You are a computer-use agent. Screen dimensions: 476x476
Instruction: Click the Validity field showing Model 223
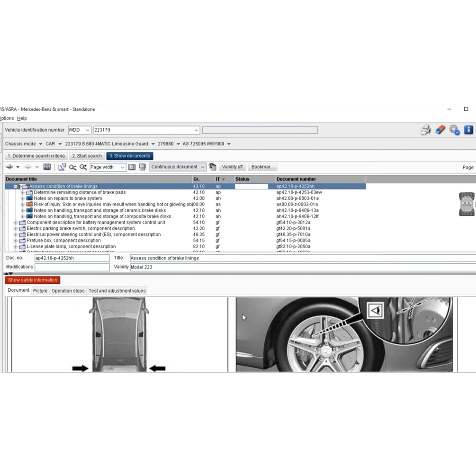[x=303, y=267]
